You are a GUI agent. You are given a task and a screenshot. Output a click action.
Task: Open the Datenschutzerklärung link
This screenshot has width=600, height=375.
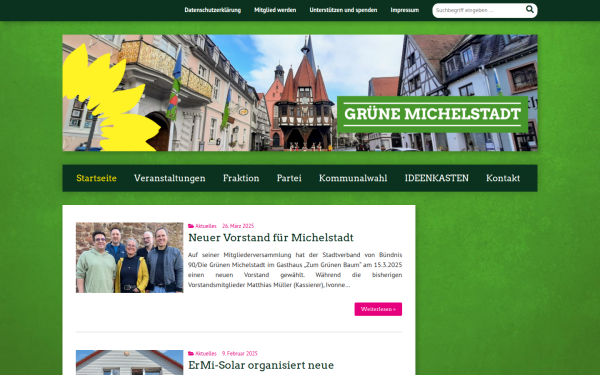click(x=213, y=10)
